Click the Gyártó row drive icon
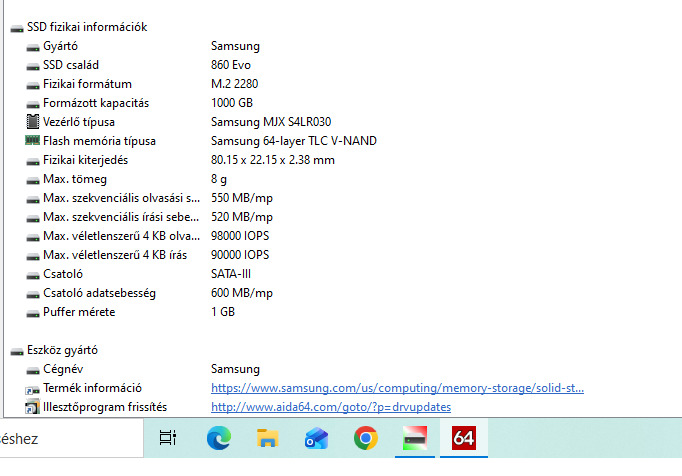Screen dimensions: 682x476 point(33,48)
